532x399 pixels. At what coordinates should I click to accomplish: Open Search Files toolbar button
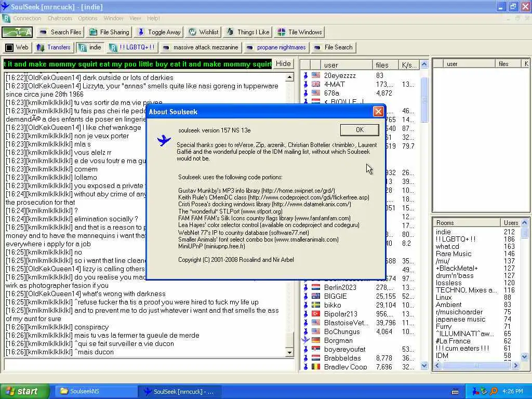tap(60, 32)
